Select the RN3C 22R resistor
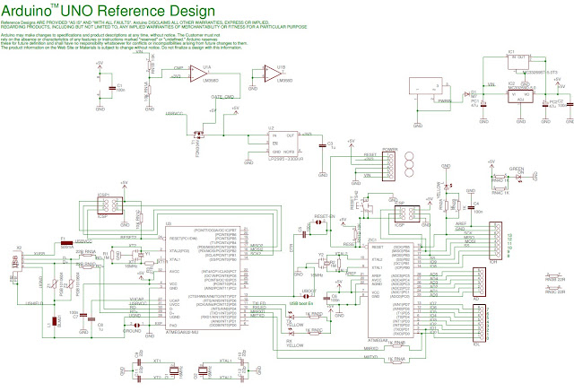This screenshot has width=574, height=392. (x=554, y=287)
